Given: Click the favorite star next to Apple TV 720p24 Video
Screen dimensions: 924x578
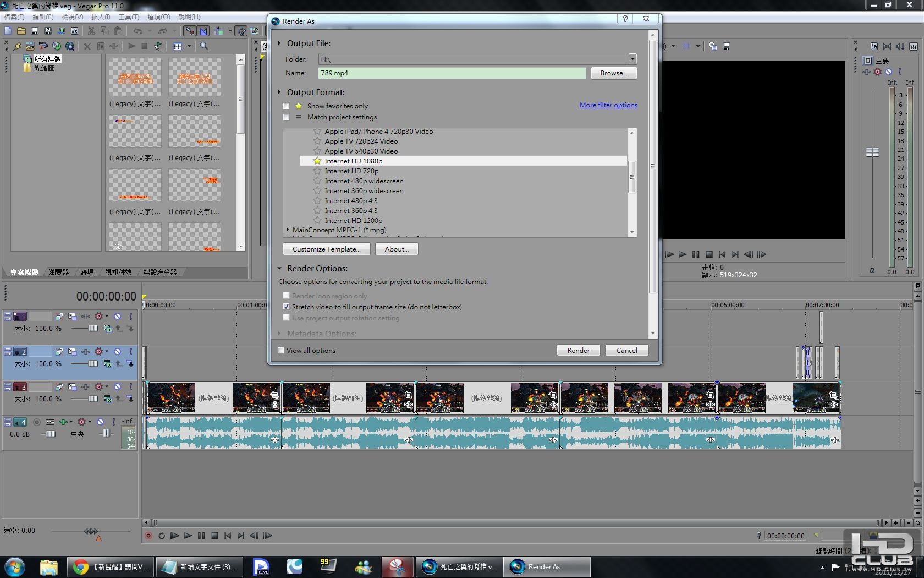Looking at the screenshot, I should [x=317, y=141].
